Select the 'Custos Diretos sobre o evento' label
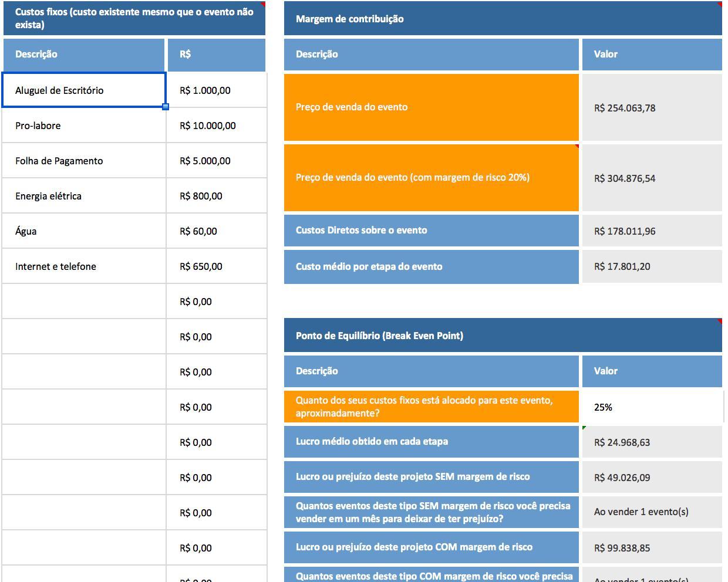 (x=431, y=231)
